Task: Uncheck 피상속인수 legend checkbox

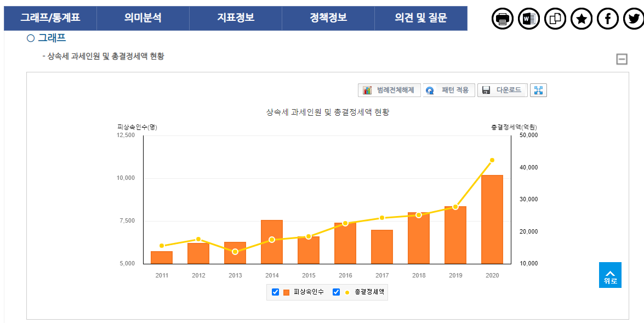Action: click(276, 292)
